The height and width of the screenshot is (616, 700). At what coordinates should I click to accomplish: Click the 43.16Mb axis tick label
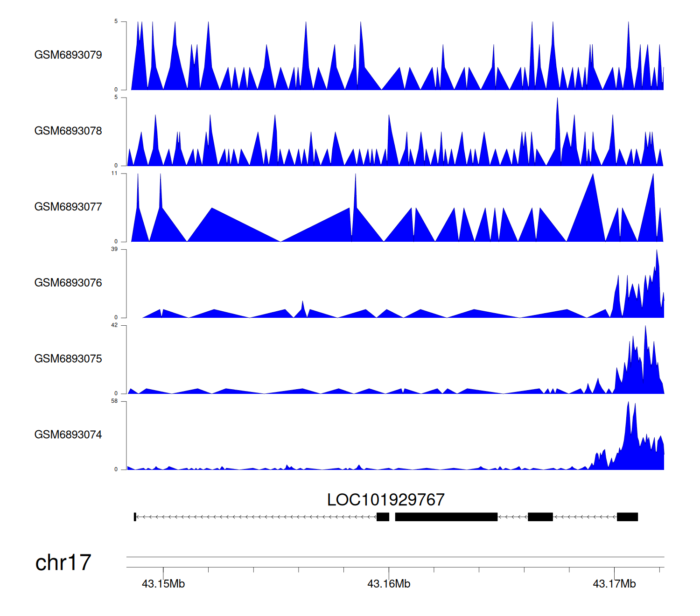[x=389, y=584]
